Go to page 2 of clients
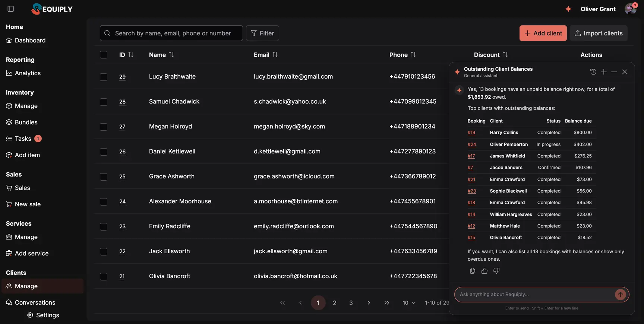 click(x=335, y=303)
